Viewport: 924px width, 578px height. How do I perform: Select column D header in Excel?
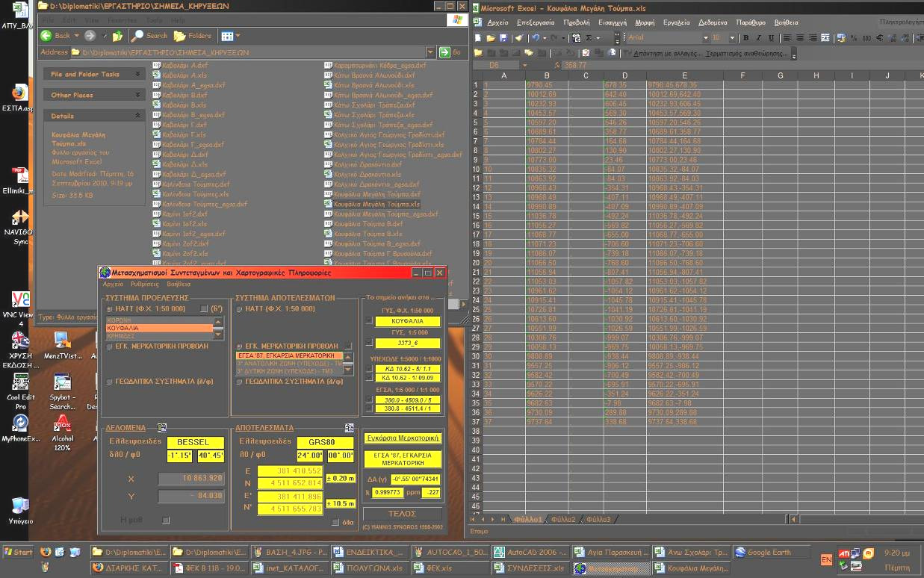pyautogui.click(x=624, y=75)
